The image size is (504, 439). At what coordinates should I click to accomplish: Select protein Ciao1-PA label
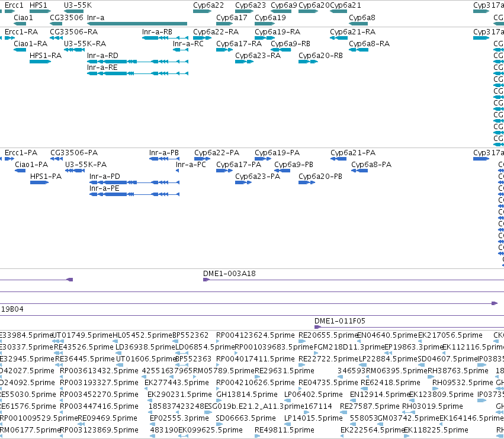(x=31, y=164)
